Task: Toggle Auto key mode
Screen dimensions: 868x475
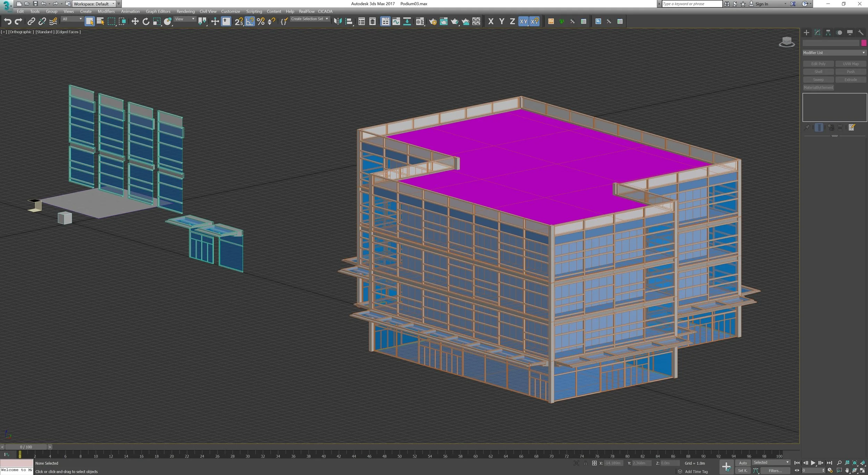Action: [743, 463]
